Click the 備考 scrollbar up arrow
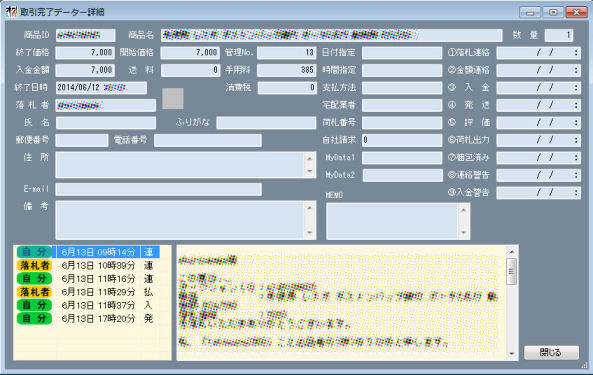Screen dimensions: 593x375 pos(309,208)
